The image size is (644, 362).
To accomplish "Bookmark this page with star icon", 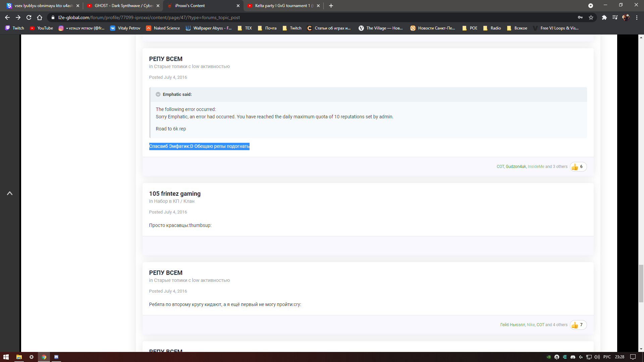I will tap(591, 17).
